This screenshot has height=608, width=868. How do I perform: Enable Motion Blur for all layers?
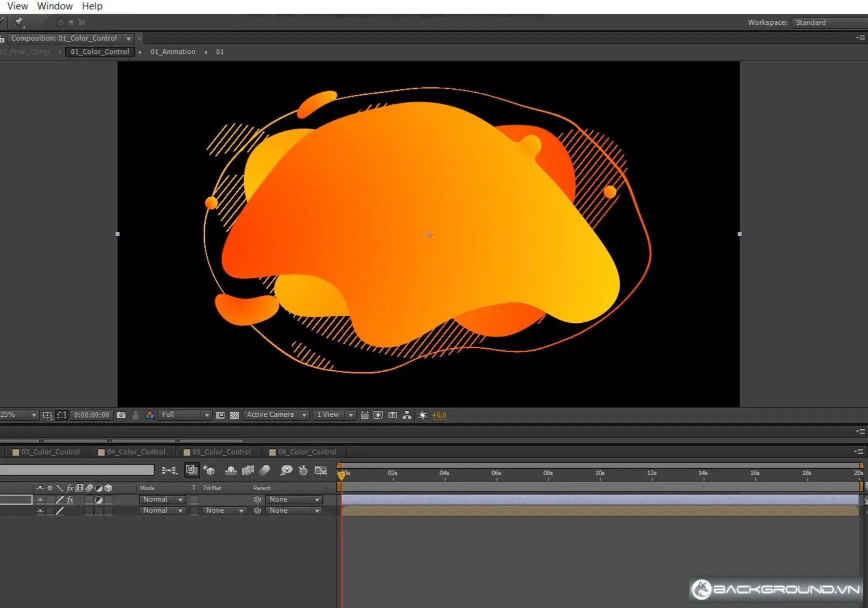click(x=265, y=470)
